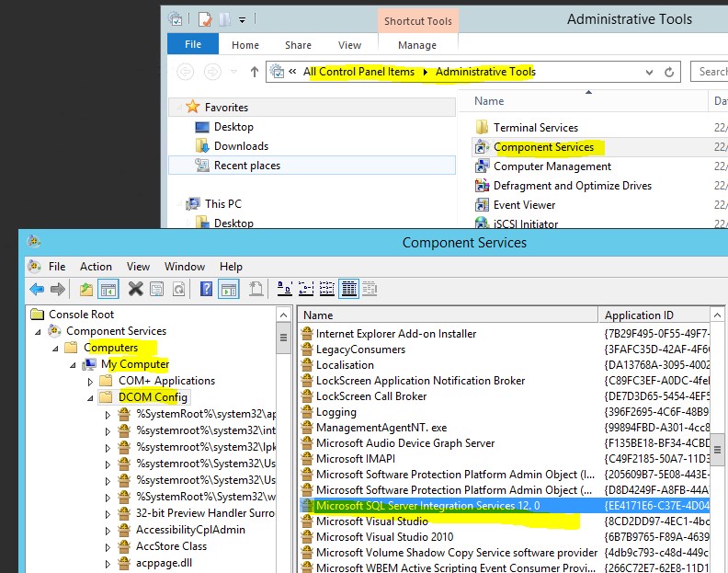Open View menu in Component Services
Image resolution: width=728 pixels, height=573 pixels.
tap(138, 267)
